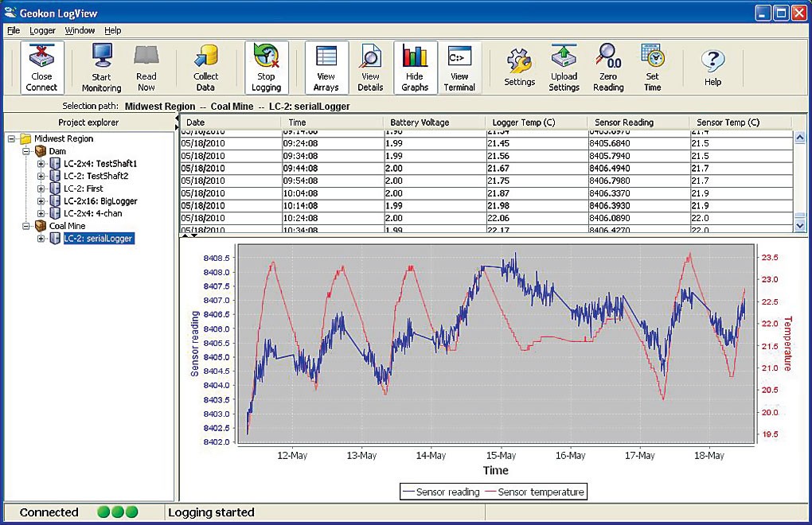Set the logger time
Screen dimensions: 812x525
(652, 68)
